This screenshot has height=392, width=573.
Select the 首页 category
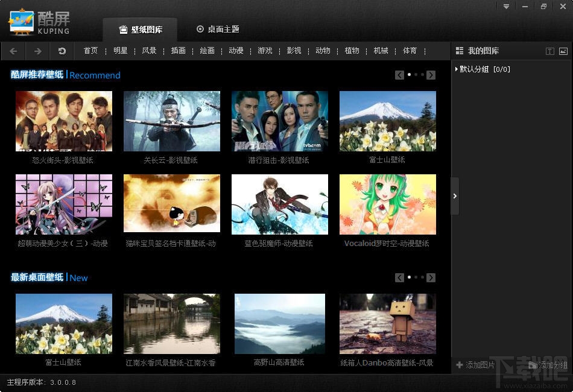[90, 51]
